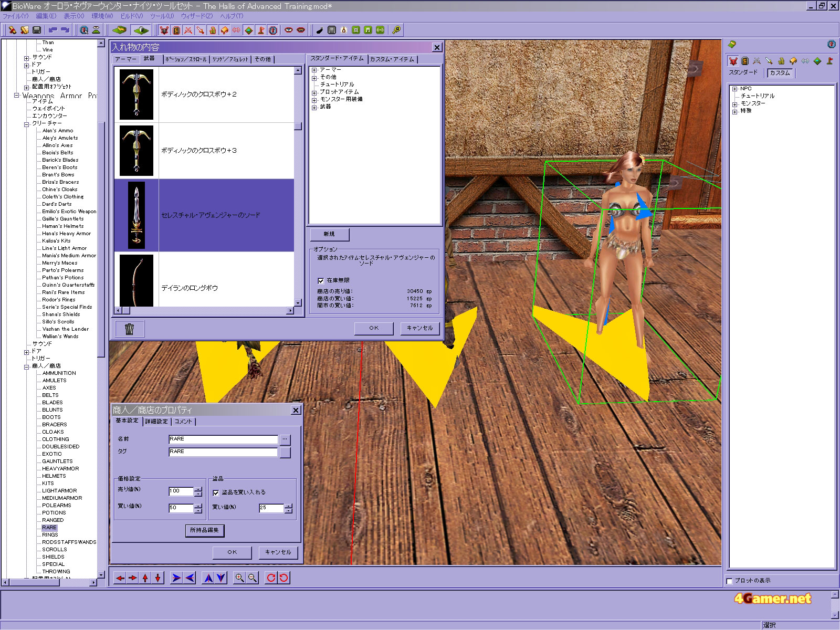
Task: Expand the 武器 node in standard items tree
Action: click(314, 107)
